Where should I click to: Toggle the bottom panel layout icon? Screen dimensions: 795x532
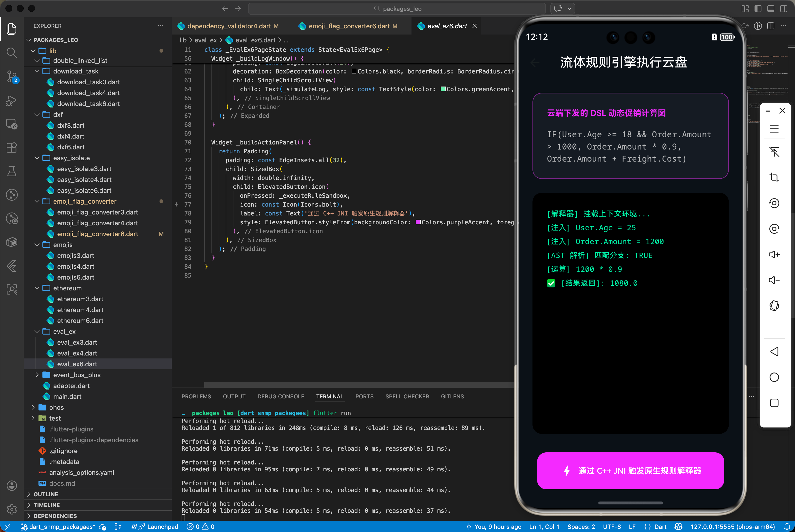pyautogui.click(x=771, y=8)
